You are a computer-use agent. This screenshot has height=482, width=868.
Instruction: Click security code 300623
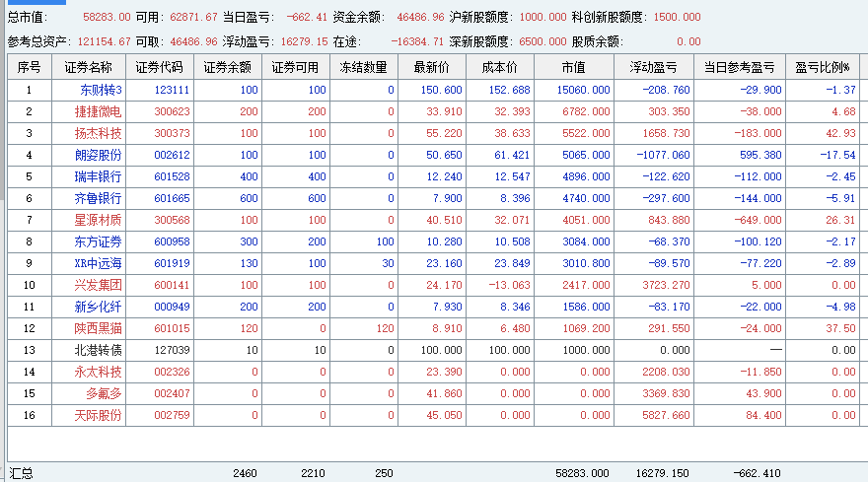click(x=172, y=111)
